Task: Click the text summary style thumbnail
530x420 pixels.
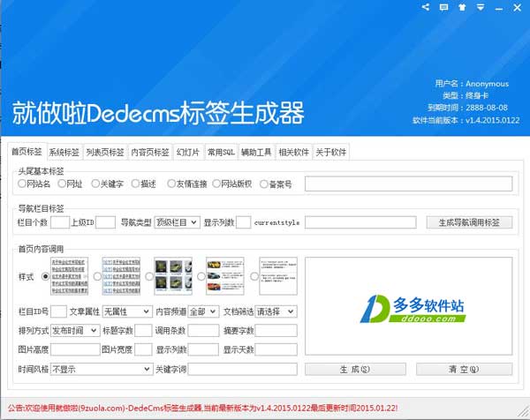Action: pos(278,276)
